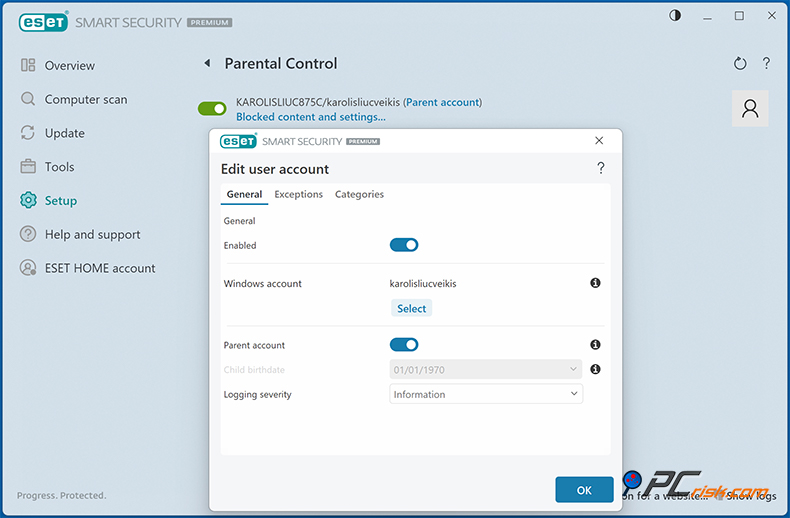The image size is (790, 518).
Task: Click the dark mode contrast icon
Action: click(x=675, y=16)
